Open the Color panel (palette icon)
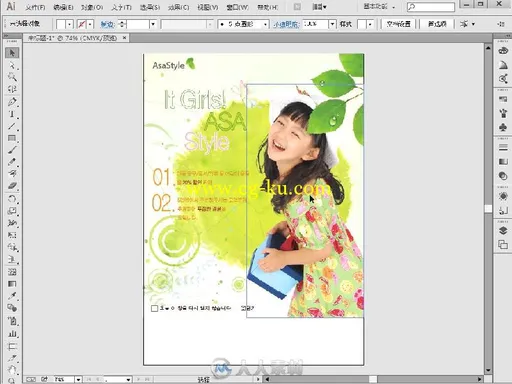Viewport: 512px width, 384px height. (x=503, y=51)
